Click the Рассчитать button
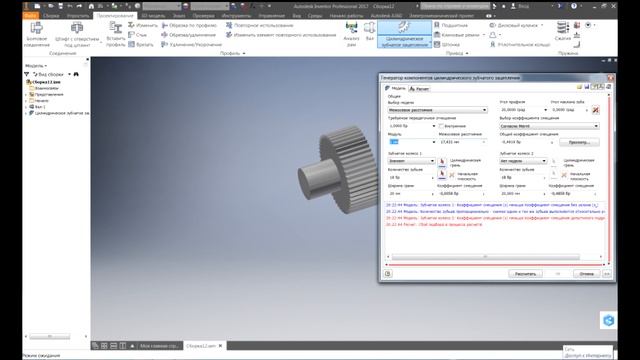 click(x=525, y=273)
